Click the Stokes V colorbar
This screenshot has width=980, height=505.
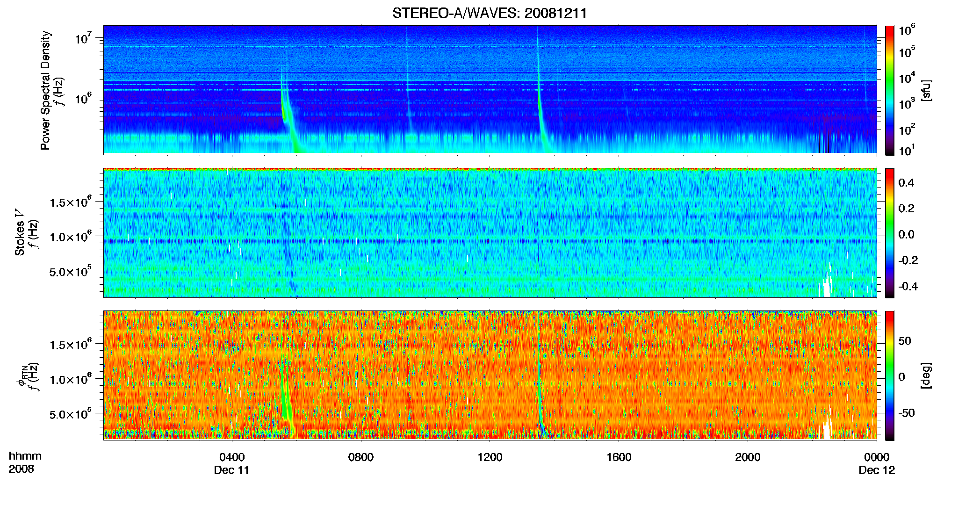coord(890,233)
